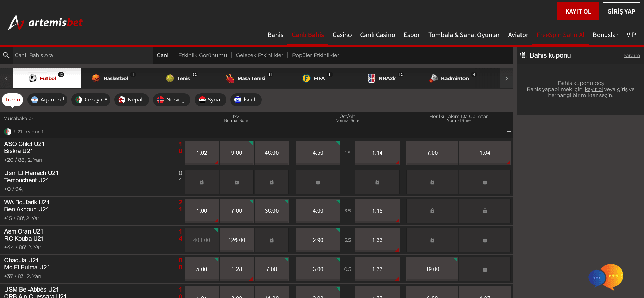Screen dimensions: 644x298
Task: Select the NBA2k sport icon
Action: tap(372, 78)
